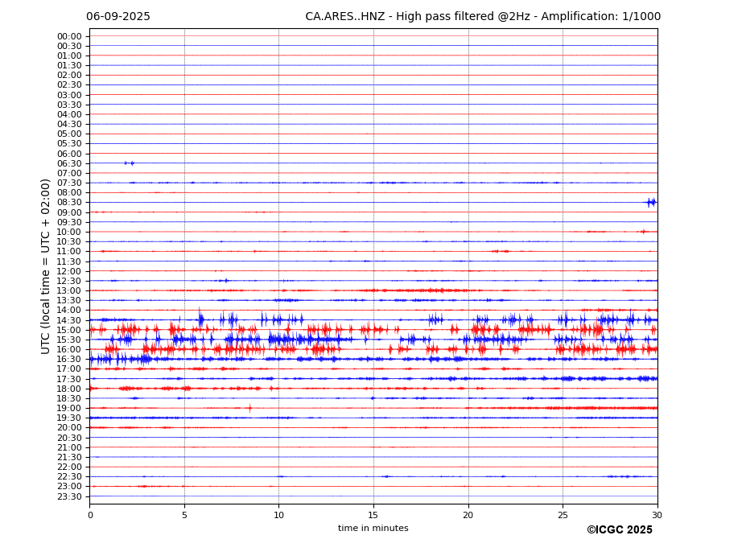This screenshot has width=746, height=560.
Task: Select the 11:00 row label
Action: [x=69, y=252]
